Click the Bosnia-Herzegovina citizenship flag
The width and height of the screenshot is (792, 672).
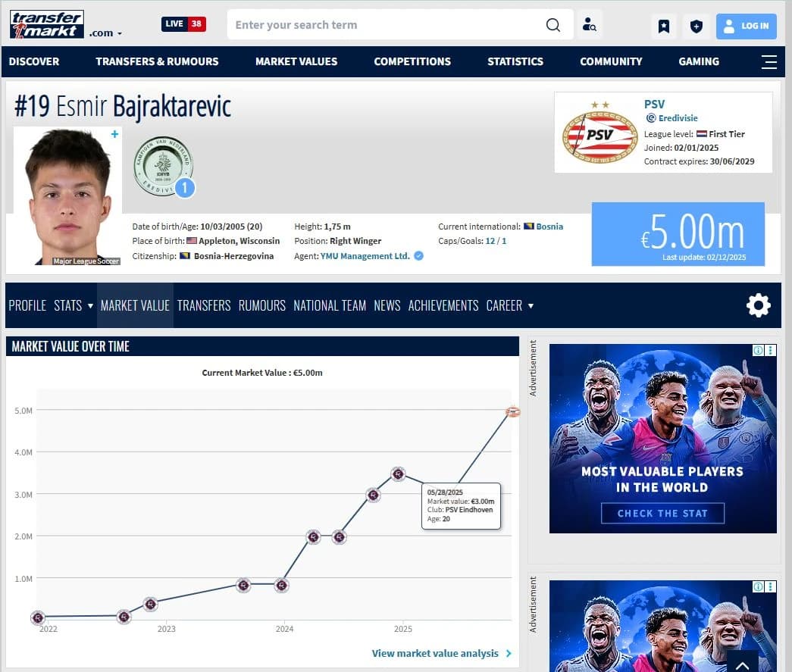point(185,256)
